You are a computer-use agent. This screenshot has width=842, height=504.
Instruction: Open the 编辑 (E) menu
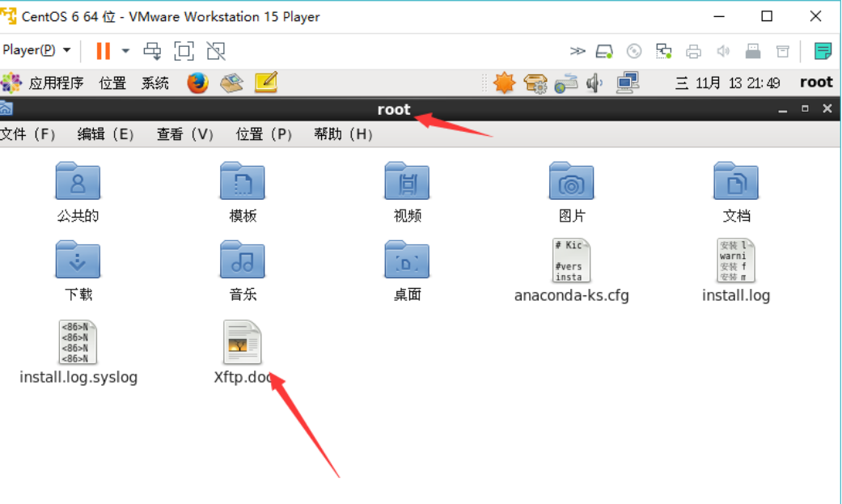tap(105, 133)
